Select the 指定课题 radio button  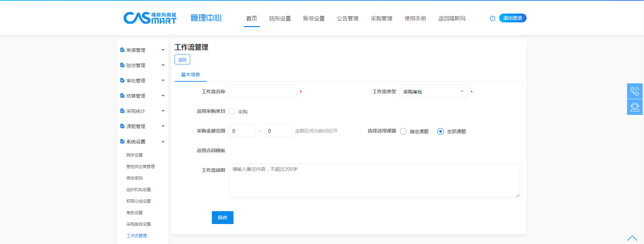(403, 131)
